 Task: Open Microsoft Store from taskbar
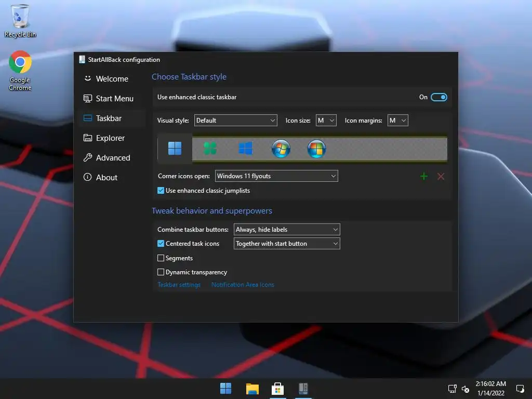coord(277,389)
